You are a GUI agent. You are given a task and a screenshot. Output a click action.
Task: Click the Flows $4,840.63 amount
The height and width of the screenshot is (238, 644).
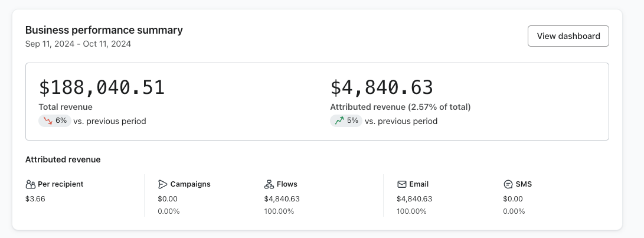[x=282, y=199]
